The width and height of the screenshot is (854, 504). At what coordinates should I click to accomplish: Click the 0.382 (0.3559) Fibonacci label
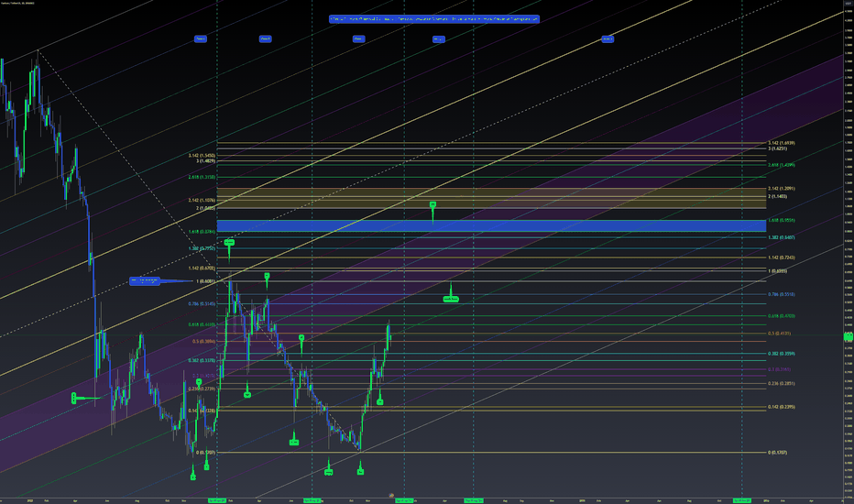point(781,354)
